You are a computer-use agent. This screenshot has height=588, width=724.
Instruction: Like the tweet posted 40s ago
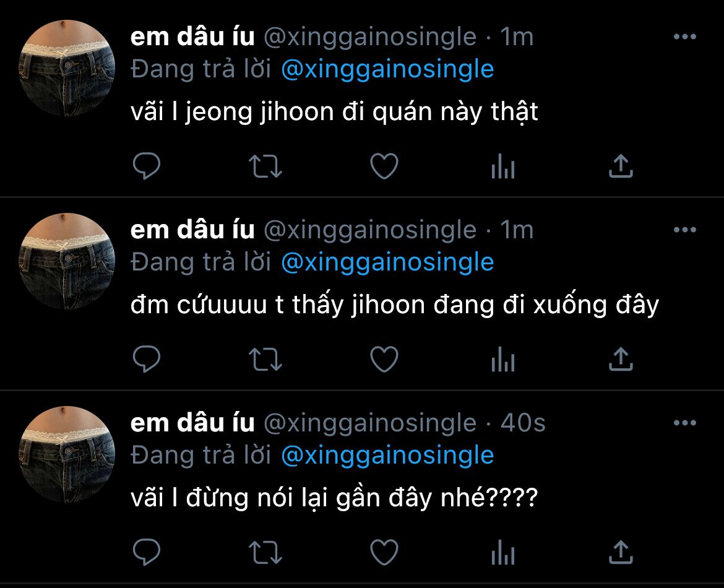pos(384,553)
